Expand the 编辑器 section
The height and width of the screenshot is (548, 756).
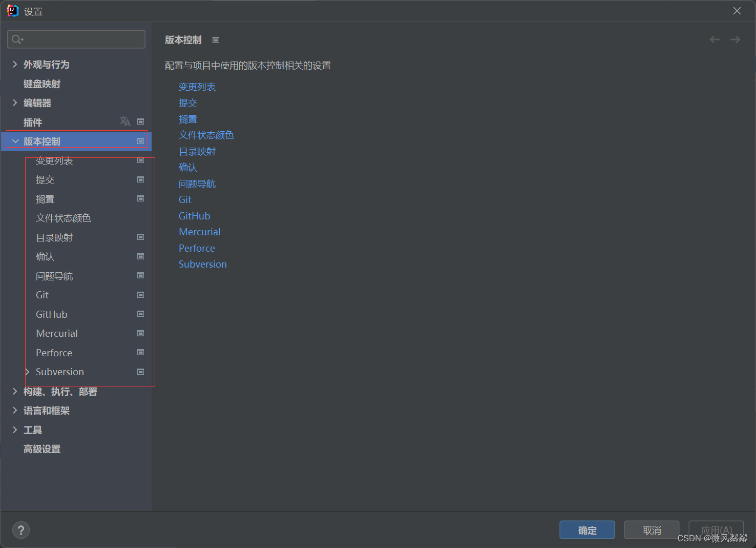pyautogui.click(x=15, y=103)
